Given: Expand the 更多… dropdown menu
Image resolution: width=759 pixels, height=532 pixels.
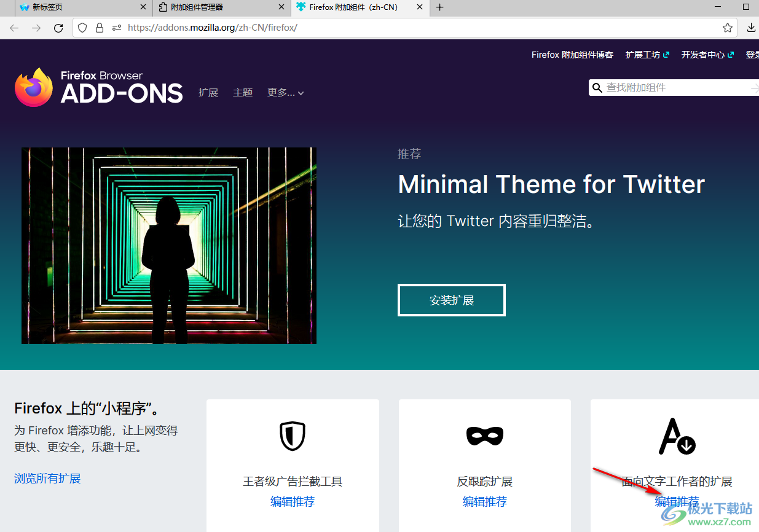Looking at the screenshot, I should click(286, 92).
